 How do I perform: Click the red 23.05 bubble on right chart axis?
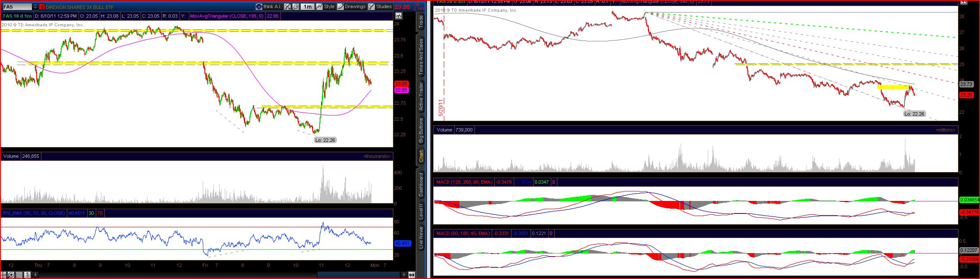coord(966,95)
